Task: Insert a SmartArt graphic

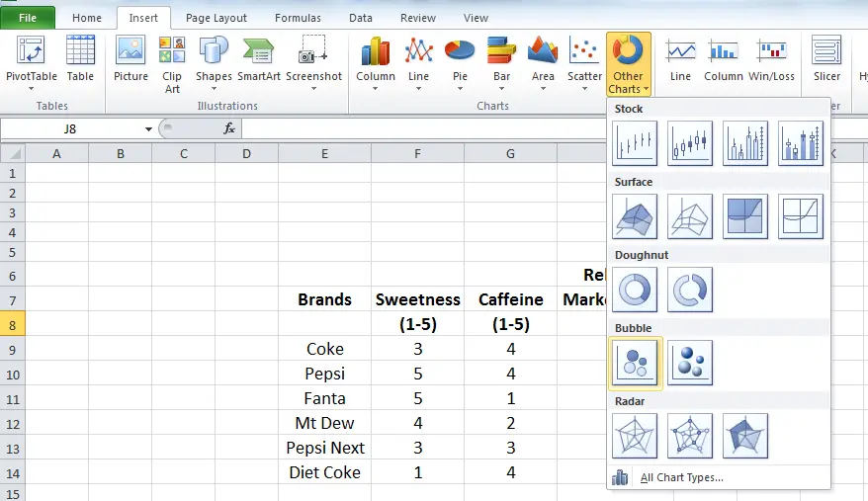Action: click(x=258, y=58)
